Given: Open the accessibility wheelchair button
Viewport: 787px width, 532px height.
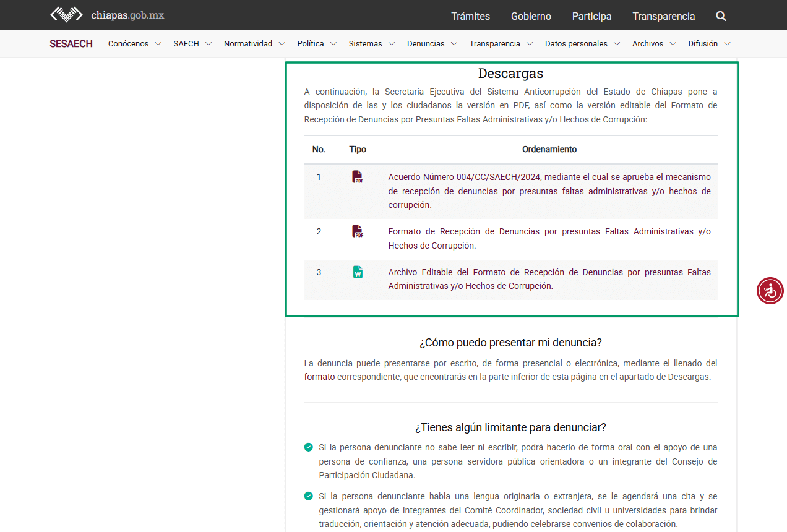Looking at the screenshot, I should pyautogui.click(x=770, y=291).
